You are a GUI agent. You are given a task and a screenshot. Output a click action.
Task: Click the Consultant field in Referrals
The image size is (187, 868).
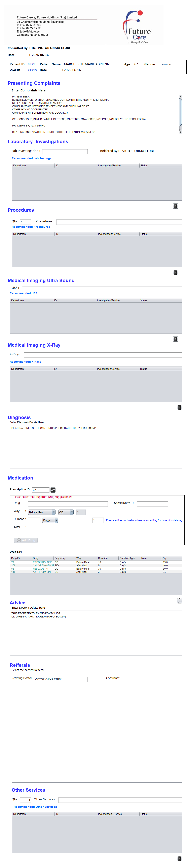(153, 679)
